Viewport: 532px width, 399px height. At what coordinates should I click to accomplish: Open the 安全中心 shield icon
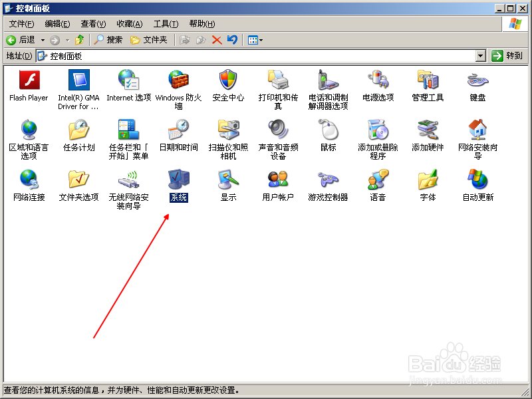(228, 80)
